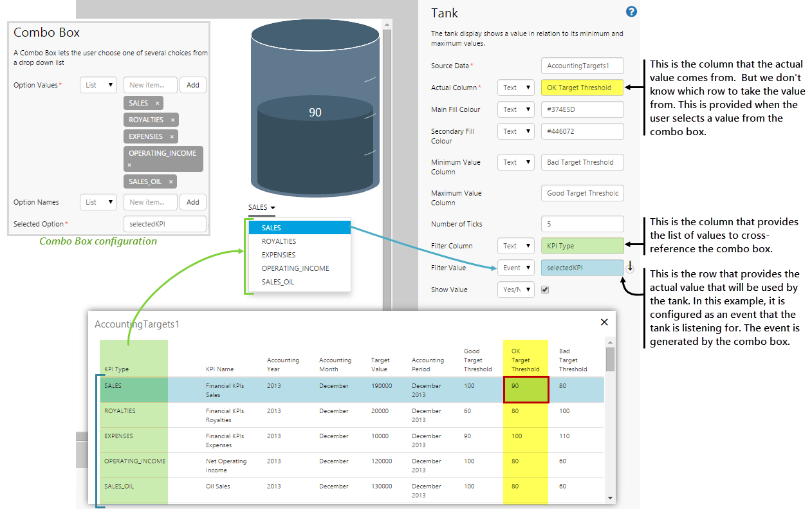Click the Main Fill Colour value field
This screenshot has width=812, height=509.
pos(582,109)
